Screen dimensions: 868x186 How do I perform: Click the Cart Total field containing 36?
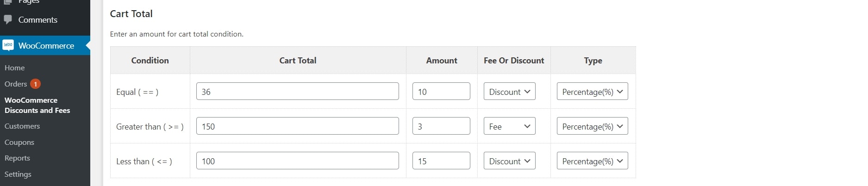[297, 92]
